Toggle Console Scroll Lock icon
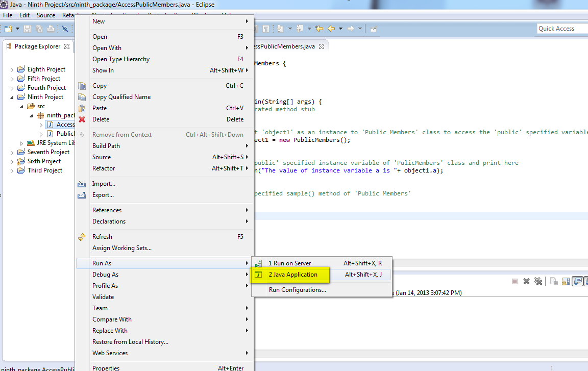588x371 pixels. tap(566, 281)
